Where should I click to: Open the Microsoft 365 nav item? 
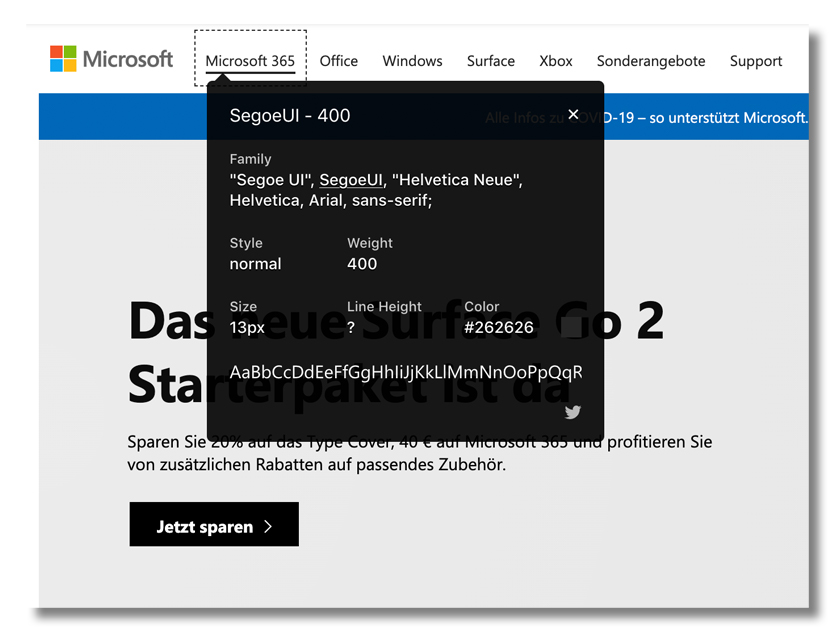tap(250, 61)
